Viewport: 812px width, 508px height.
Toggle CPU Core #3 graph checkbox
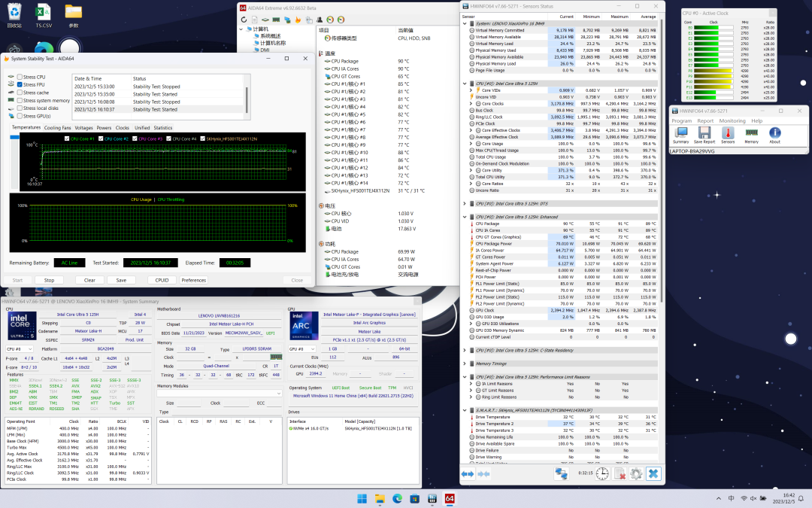click(135, 138)
